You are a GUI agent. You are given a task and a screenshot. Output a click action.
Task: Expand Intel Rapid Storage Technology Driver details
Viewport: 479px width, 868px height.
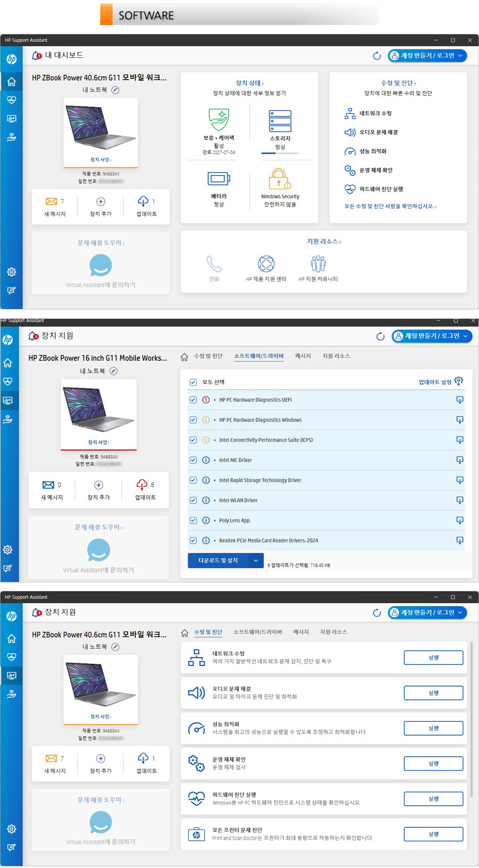pos(215,480)
